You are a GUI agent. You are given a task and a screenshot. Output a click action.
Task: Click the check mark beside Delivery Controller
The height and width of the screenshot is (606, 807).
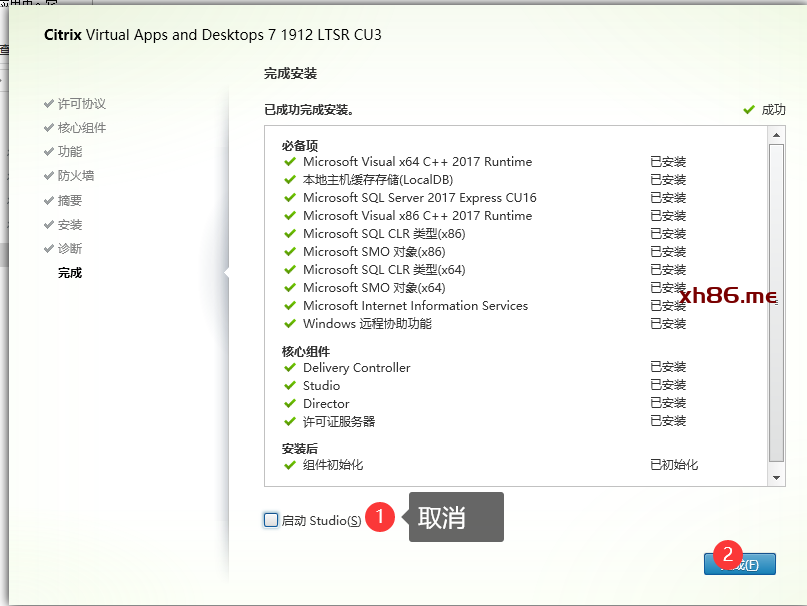coord(290,368)
